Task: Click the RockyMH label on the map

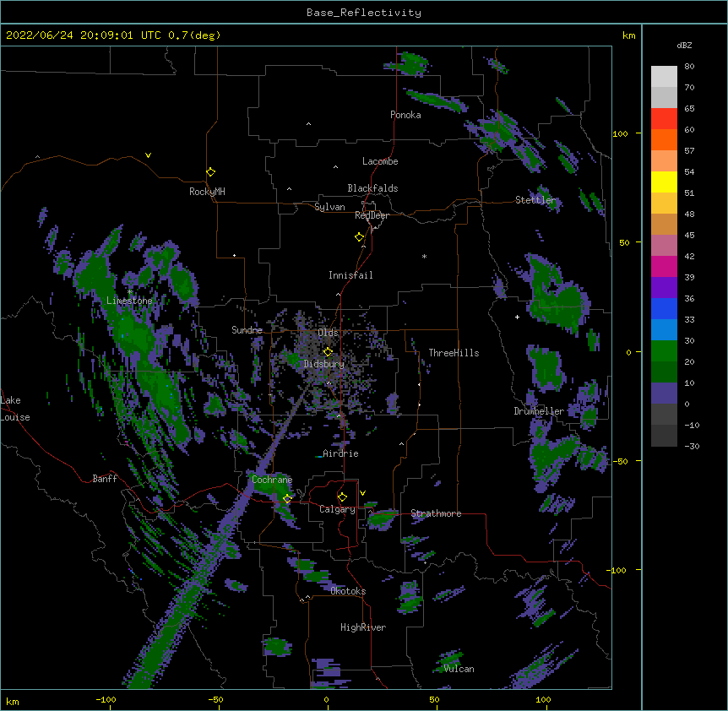Action: (x=207, y=192)
